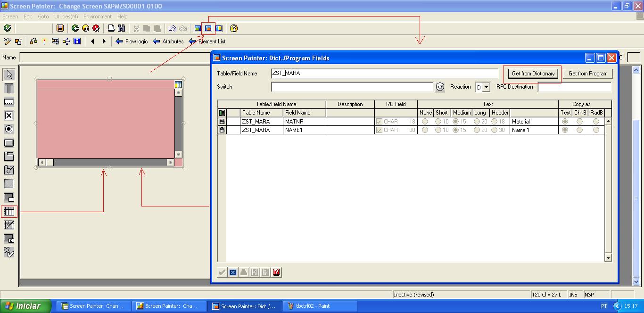Pick the checkbox element tool in the palette

click(8, 115)
